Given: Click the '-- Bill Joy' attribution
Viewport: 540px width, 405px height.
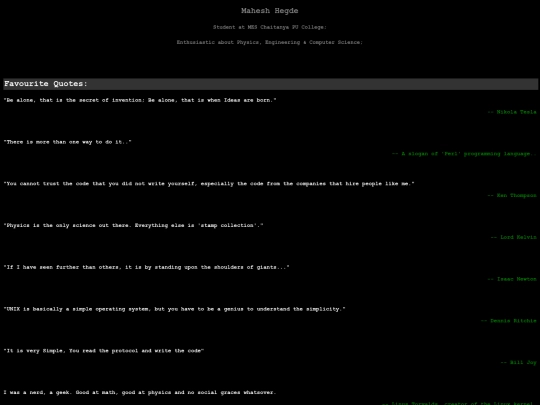Looking at the screenshot, I should 519,362.
